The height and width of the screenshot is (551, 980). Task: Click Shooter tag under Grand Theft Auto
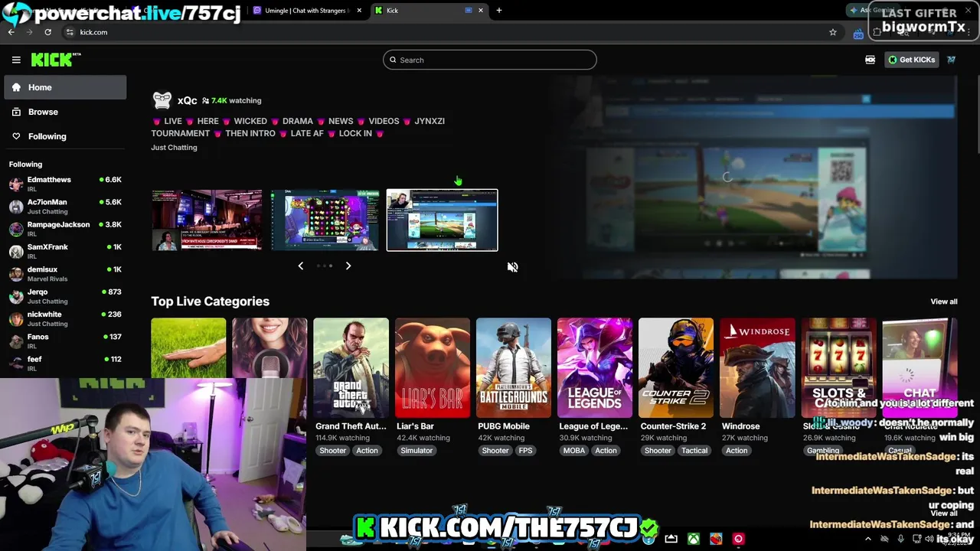332,451
